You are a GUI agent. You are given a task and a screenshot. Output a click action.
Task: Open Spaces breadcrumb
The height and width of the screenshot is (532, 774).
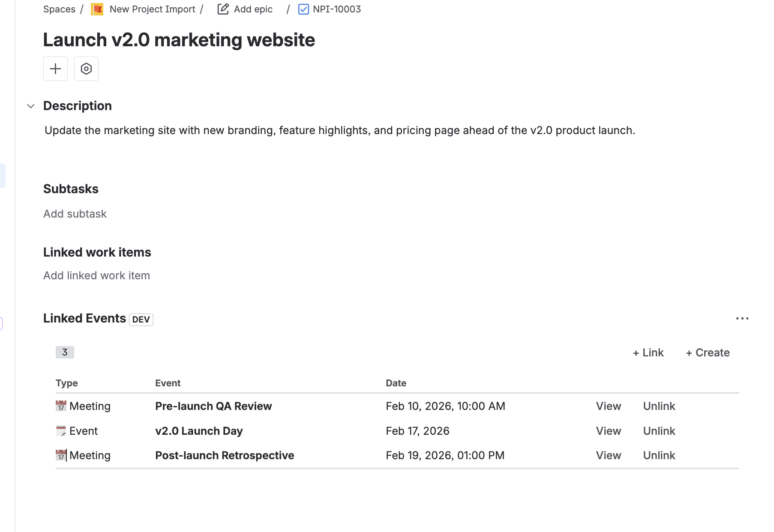pyautogui.click(x=59, y=9)
